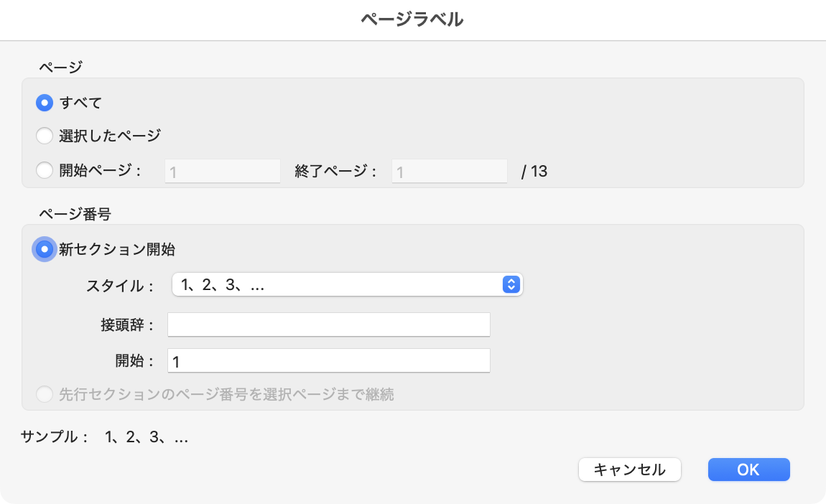
Task: Select the すべて radio button
Action: tap(45, 103)
